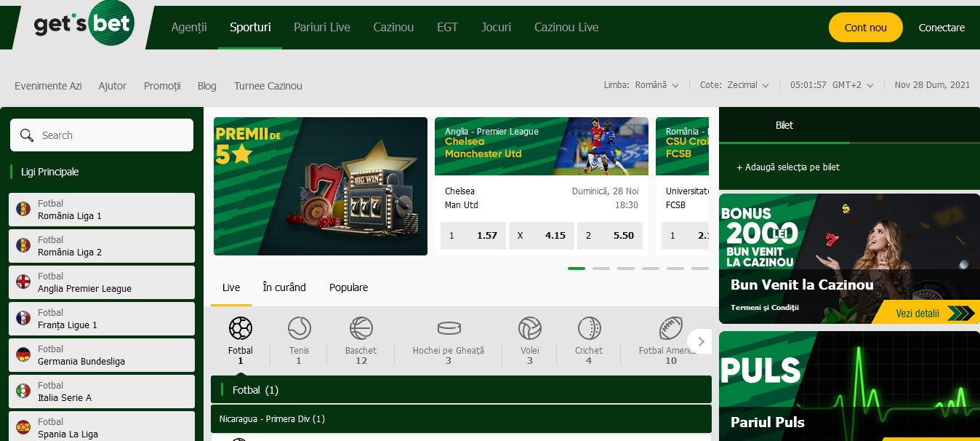Bet on Chelsea win at odds 1.57
This screenshot has width=980, height=441.
473,236
